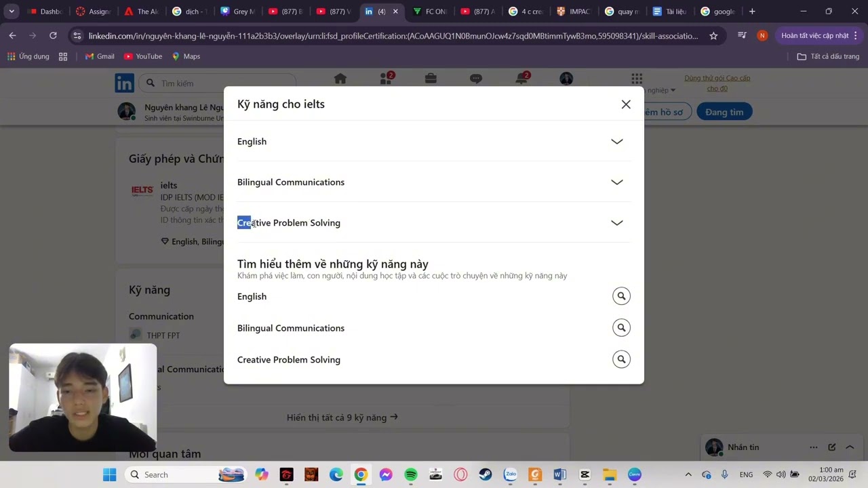Open the business apps grid icon

click(636, 79)
